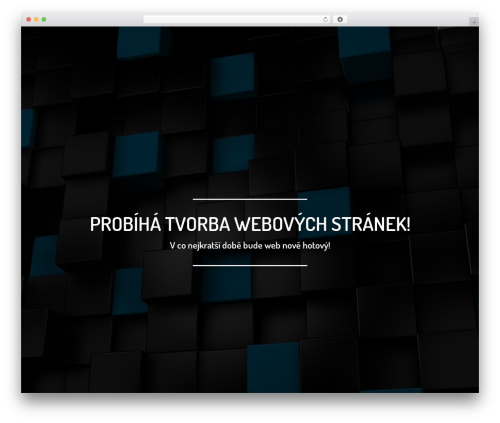Click the green maximize window button
The image size is (500, 423).
[44, 19]
